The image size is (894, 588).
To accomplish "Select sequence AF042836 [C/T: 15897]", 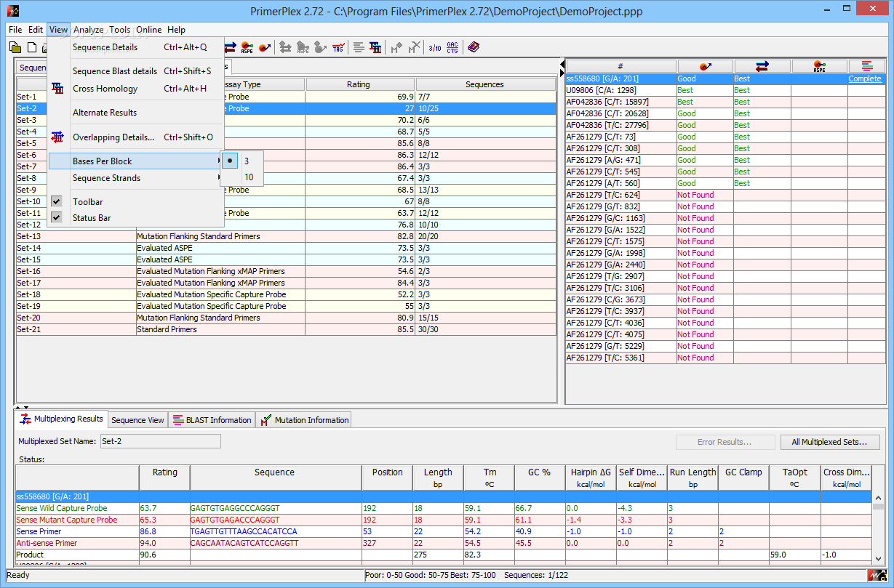I will 725,102.
